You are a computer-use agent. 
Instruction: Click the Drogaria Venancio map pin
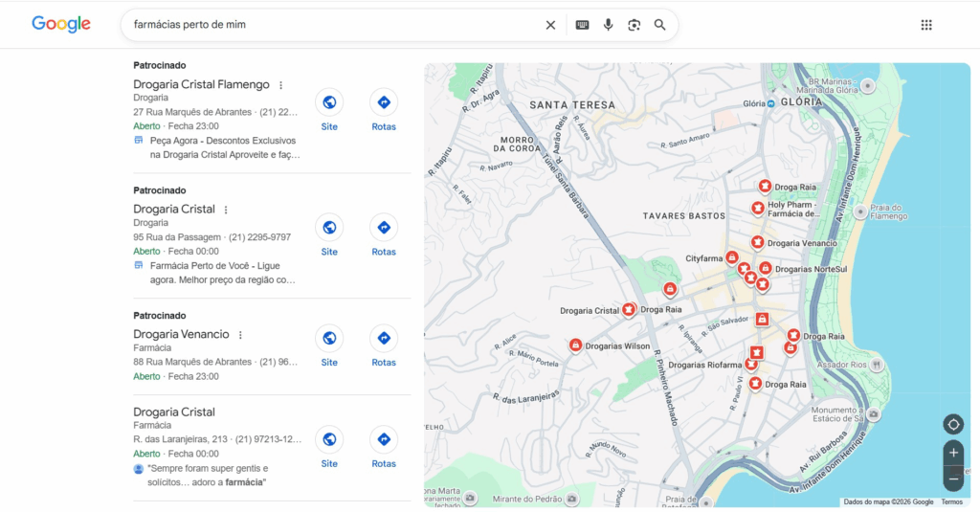pyautogui.click(x=758, y=242)
